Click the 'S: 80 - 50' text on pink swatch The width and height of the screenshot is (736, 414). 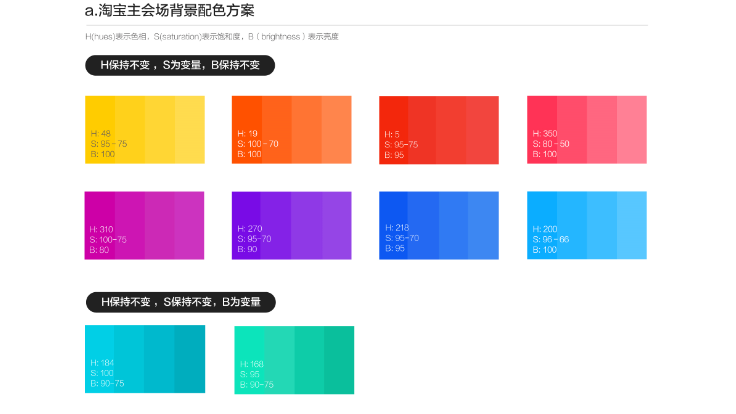(x=551, y=144)
